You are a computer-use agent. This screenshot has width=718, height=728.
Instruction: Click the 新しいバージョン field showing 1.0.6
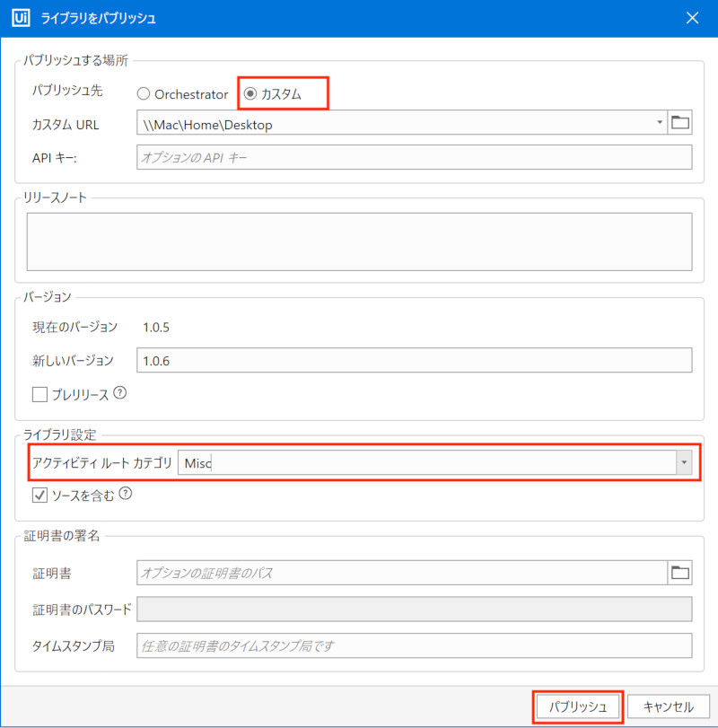click(414, 360)
